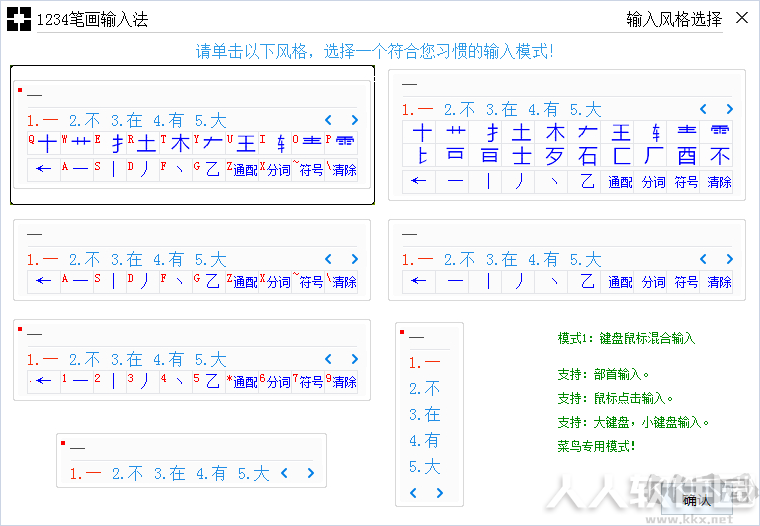The image size is (760, 526).
Task: Click the 支持: 部首输入 line
Action: (603, 374)
